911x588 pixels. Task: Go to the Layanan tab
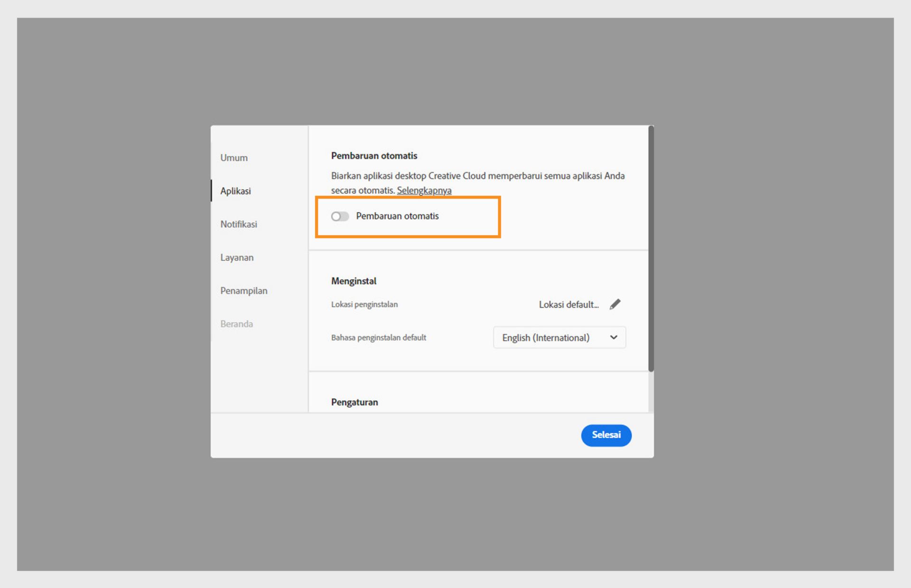pos(237,257)
